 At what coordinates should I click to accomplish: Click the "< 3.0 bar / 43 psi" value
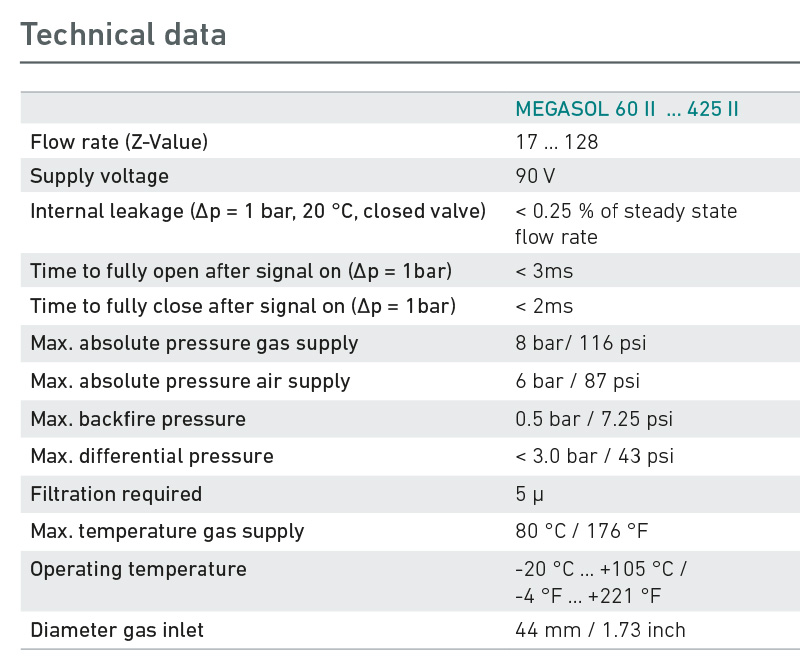click(594, 456)
